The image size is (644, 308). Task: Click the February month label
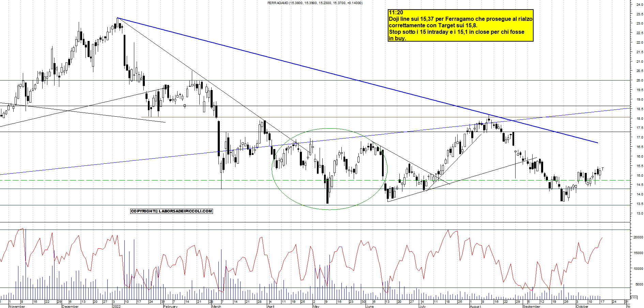tap(170, 306)
